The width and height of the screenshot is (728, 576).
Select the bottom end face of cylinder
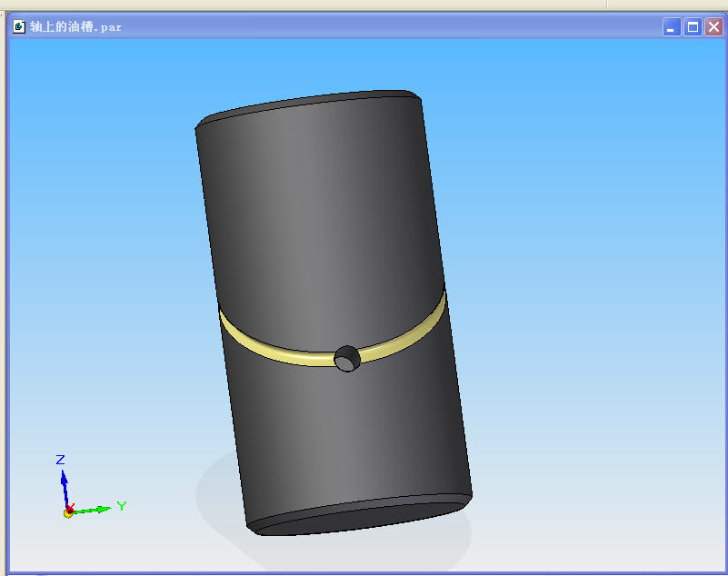(362, 519)
